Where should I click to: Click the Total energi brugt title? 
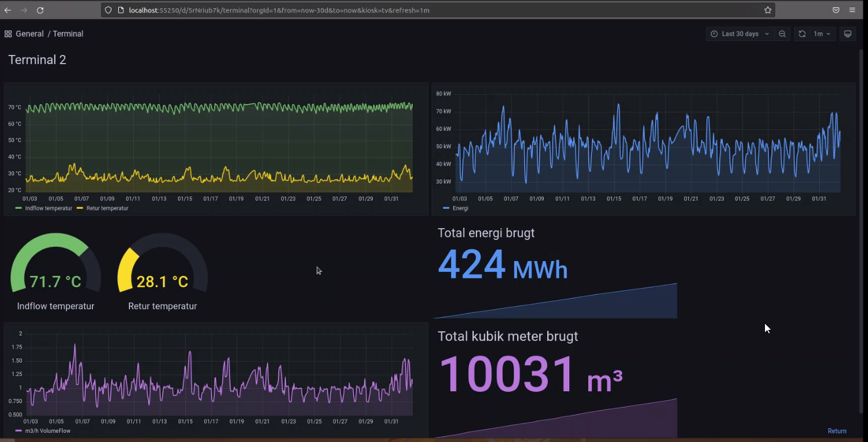(x=486, y=233)
